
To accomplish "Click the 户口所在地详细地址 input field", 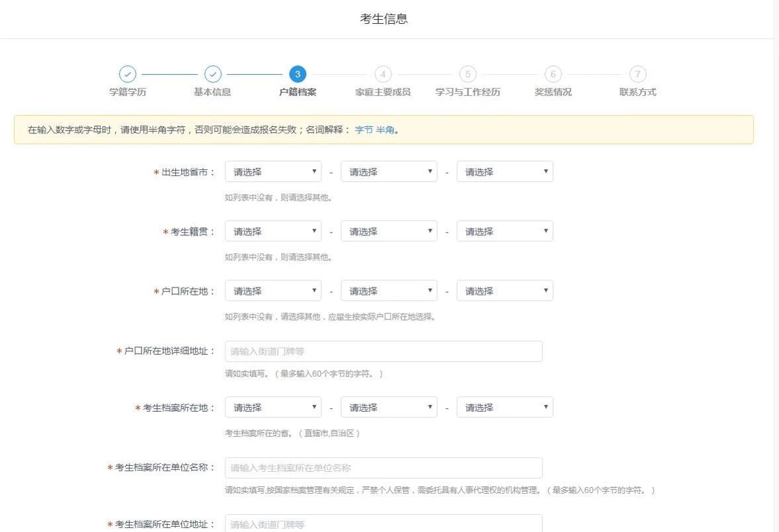I will pyautogui.click(x=384, y=352).
